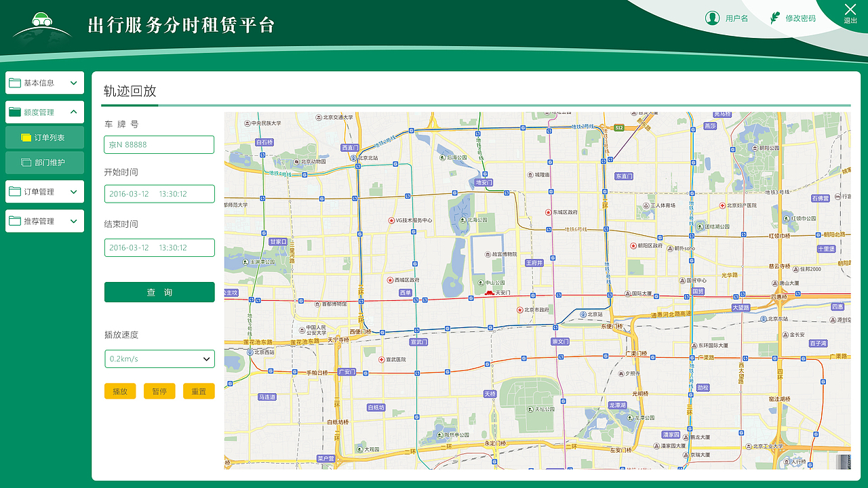Click the 播放 playback button
Viewport: 868px width, 488px height.
pyautogui.click(x=120, y=391)
